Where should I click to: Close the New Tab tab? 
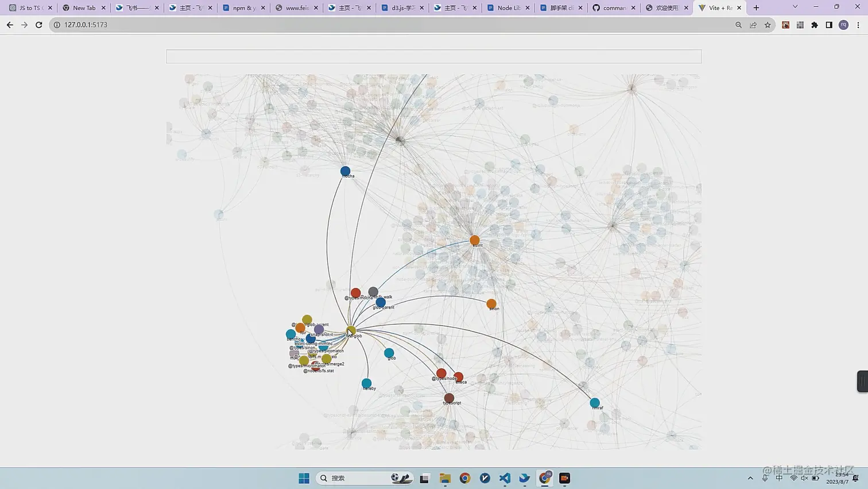tap(103, 8)
